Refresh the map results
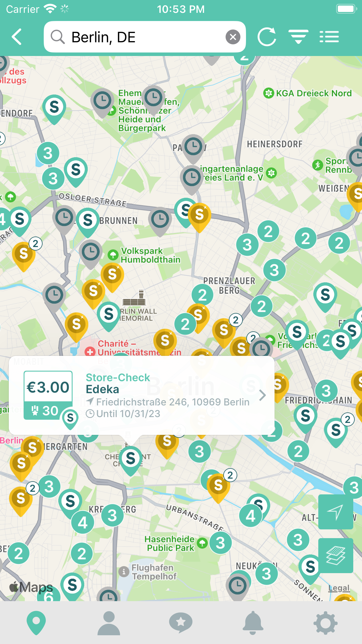The width and height of the screenshot is (362, 644). pos(267,37)
